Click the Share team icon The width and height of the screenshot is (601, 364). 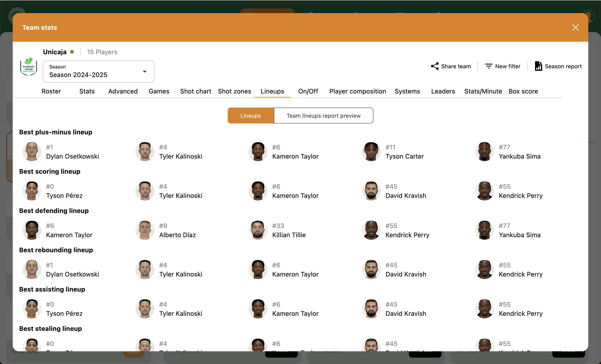[435, 66]
